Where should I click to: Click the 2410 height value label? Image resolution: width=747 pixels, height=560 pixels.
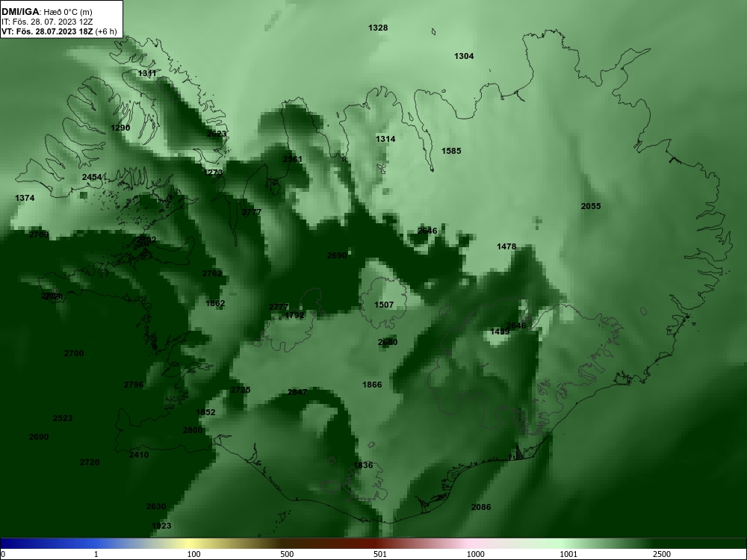pyautogui.click(x=139, y=455)
